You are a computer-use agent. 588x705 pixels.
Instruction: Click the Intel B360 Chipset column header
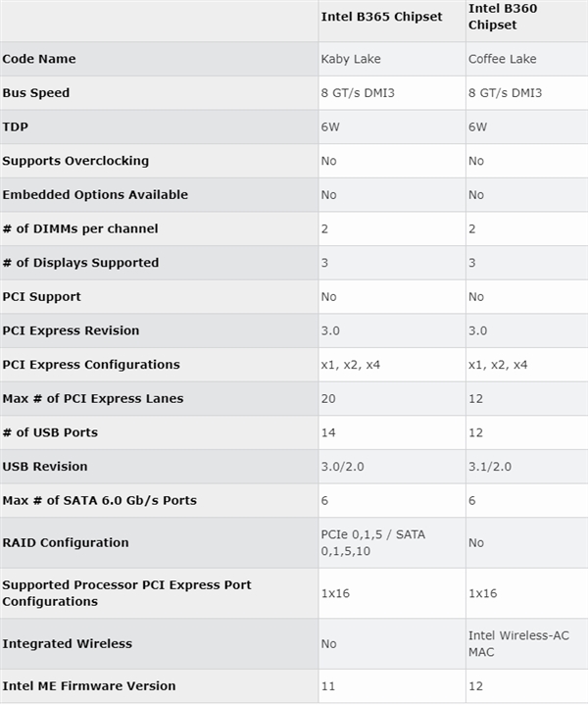pos(503,17)
